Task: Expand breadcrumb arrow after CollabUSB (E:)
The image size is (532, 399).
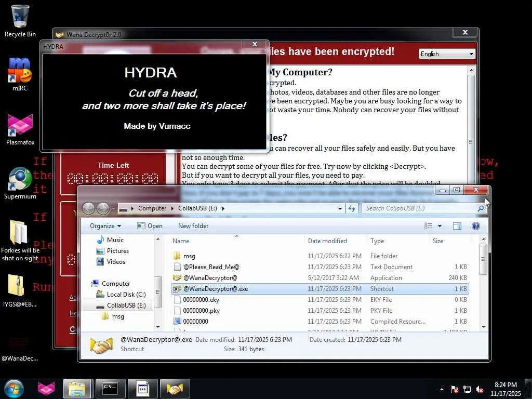Action: (223, 208)
